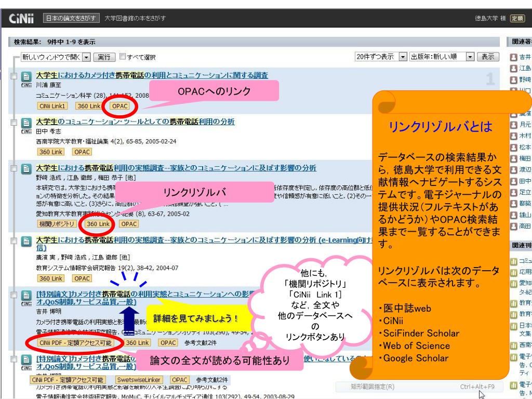Click author icon beside 渡辺 in sidebar
This screenshot has height=399, width=532.
click(x=514, y=170)
